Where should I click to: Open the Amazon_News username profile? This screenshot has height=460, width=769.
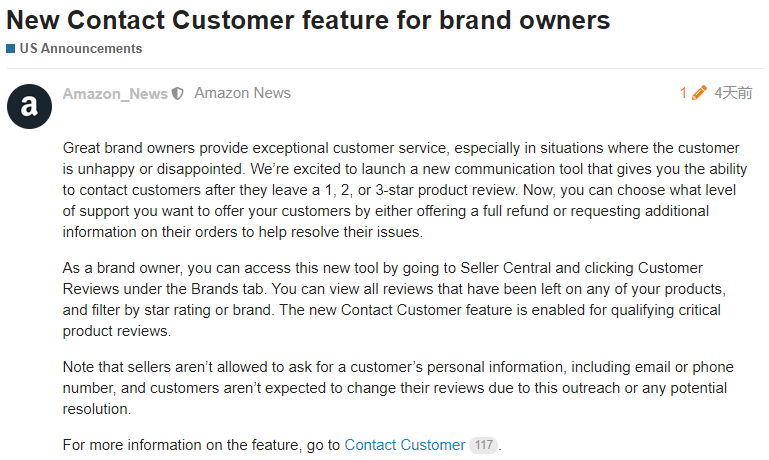115,94
